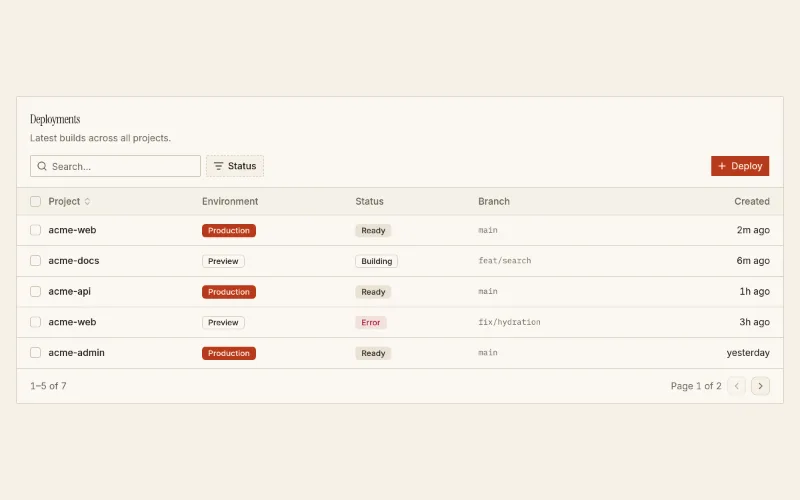Click the magnifier icon in search box
This screenshot has width=800, height=500.
pos(42,166)
